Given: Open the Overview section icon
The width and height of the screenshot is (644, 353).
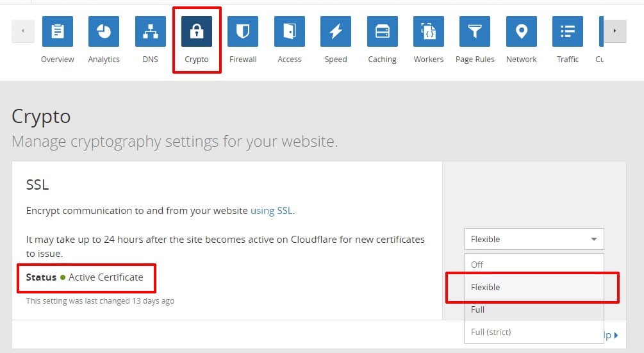Looking at the screenshot, I should coord(58,32).
